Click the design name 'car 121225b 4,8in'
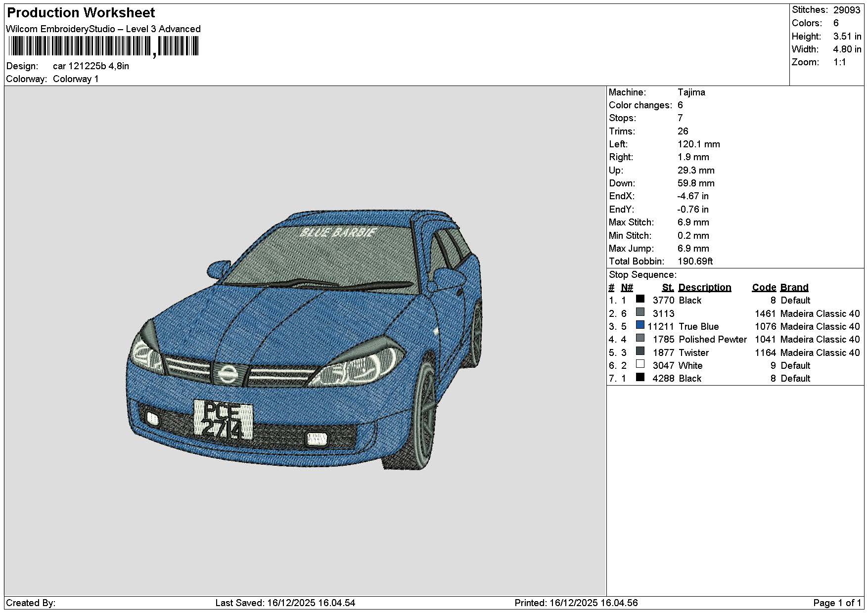 [x=91, y=66]
